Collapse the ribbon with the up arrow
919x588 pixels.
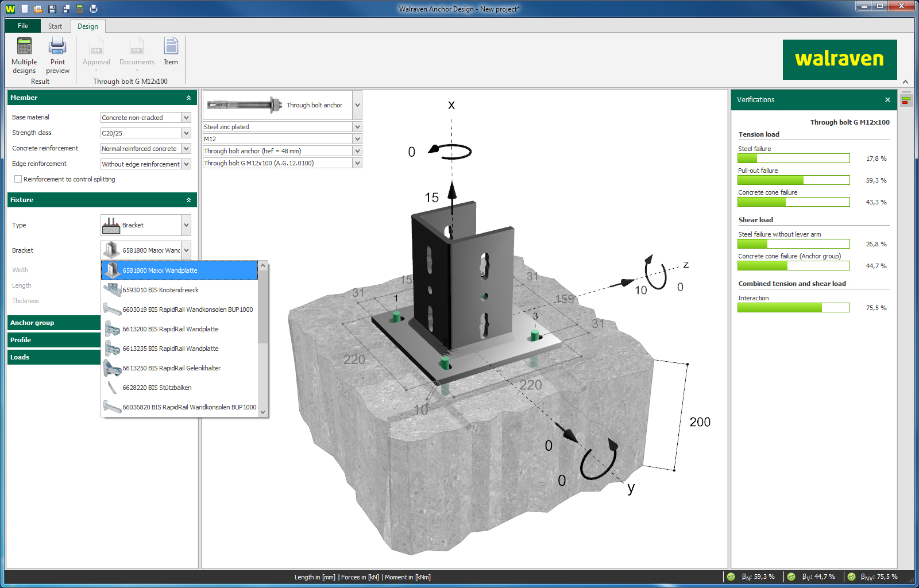tap(905, 82)
